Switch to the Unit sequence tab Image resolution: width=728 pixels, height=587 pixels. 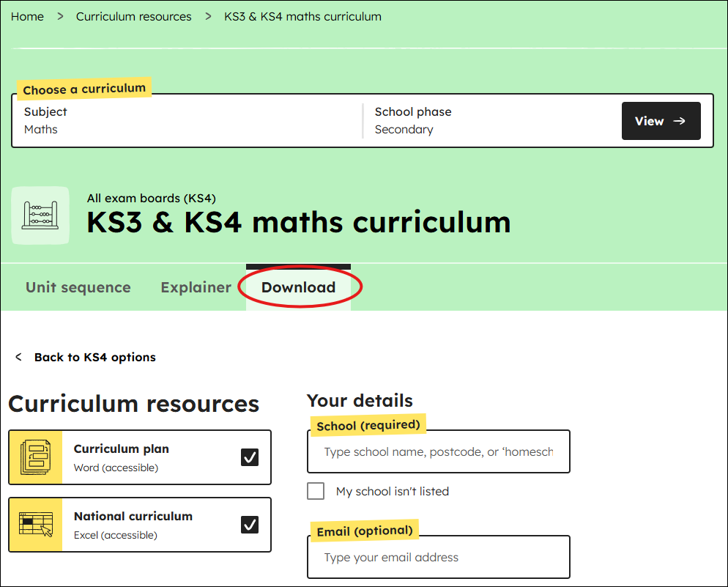[x=78, y=287]
